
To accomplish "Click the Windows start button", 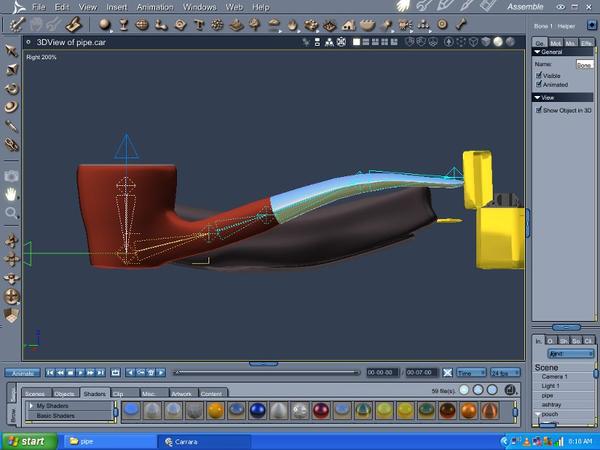I will (x=29, y=442).
